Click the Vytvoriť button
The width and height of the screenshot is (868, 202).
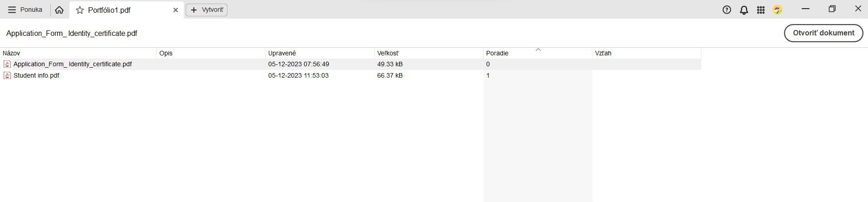point(207,10)
